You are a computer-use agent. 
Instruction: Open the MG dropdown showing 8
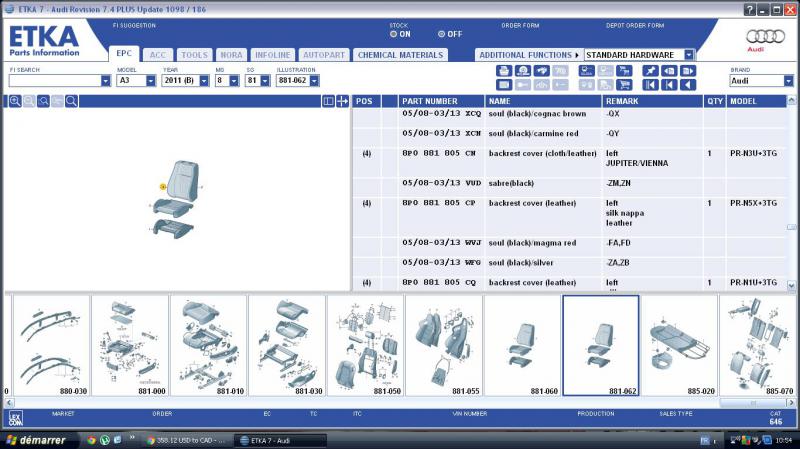point(234,81)
